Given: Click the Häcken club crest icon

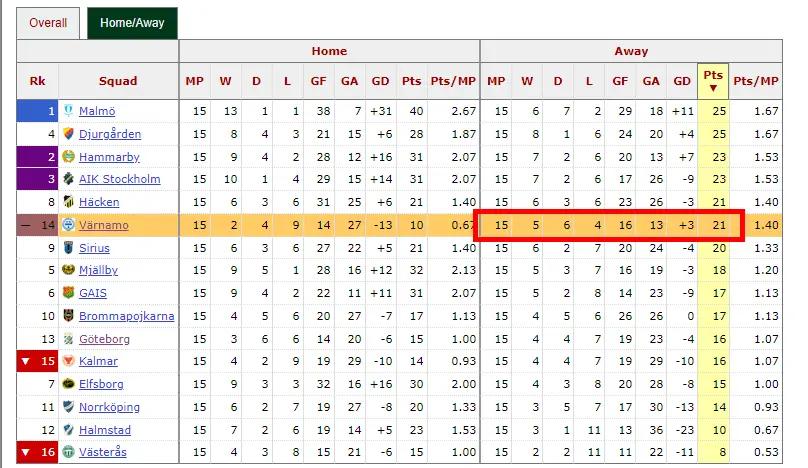Looking at the screenshot, I should [x=68, y=202].
